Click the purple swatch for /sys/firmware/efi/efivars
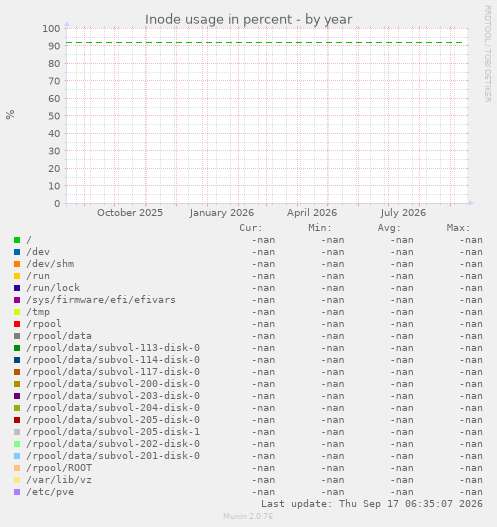 pyautogui.click(x=17, y=300)
